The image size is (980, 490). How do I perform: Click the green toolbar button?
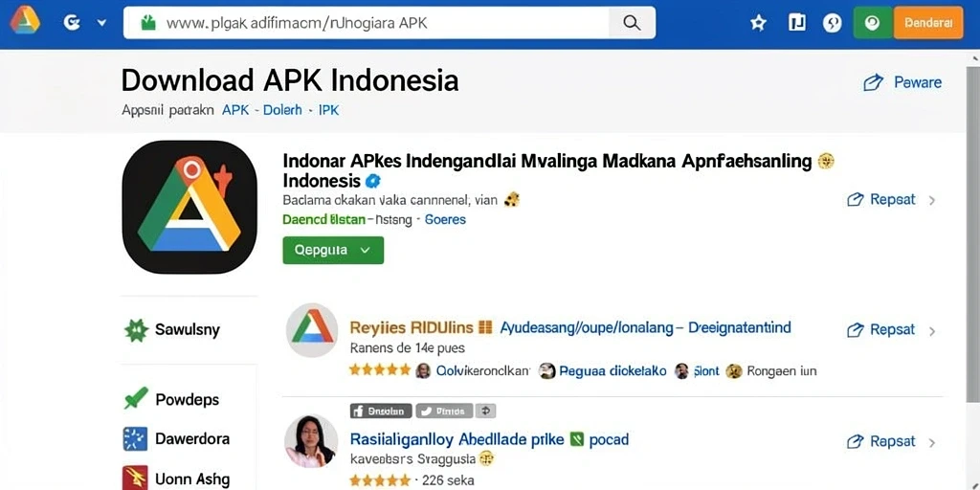(x=873, y=23)
